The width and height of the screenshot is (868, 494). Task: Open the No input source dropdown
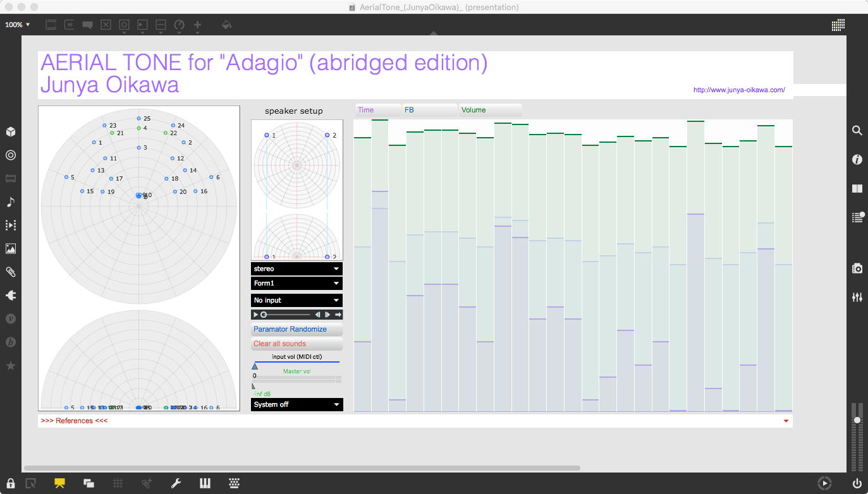click(x=297, y=300)
